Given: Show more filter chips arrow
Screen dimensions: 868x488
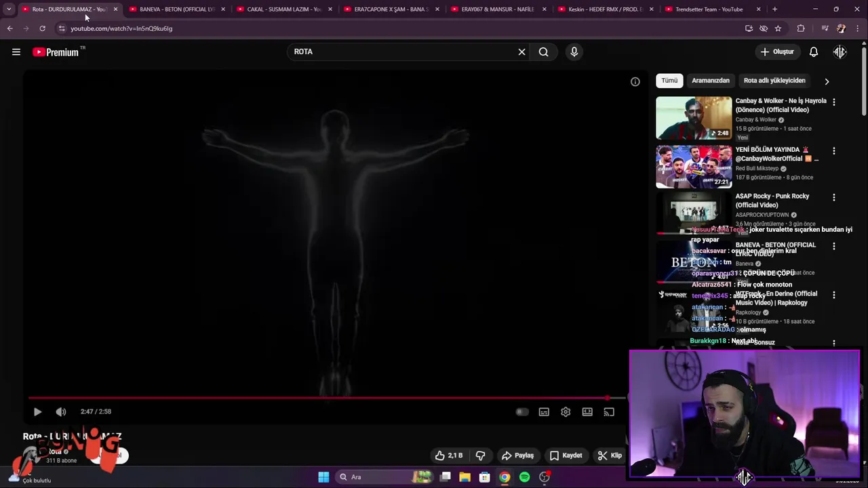Looking at the screenshot, I should pos(827,81).
